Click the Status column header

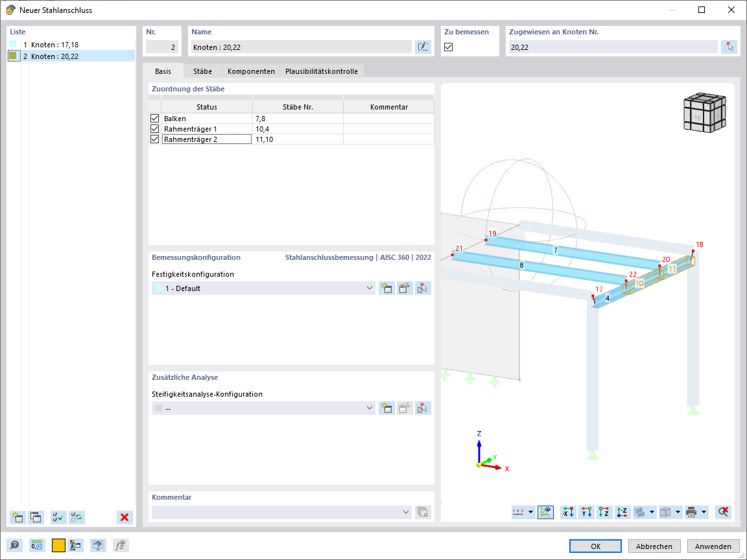point(207,107)
